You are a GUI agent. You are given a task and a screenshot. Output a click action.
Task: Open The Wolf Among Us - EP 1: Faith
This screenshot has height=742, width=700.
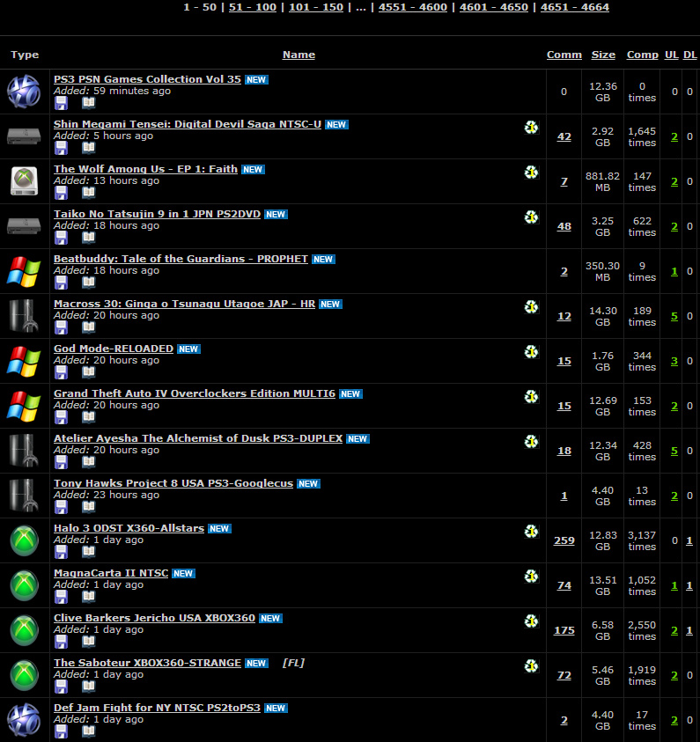(145, 169)
